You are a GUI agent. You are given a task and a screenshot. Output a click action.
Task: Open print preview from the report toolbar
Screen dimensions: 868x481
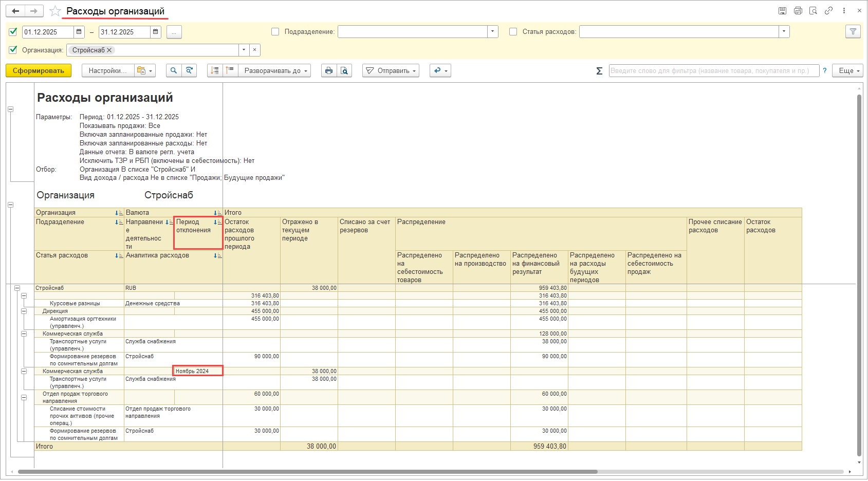point(344,71)
